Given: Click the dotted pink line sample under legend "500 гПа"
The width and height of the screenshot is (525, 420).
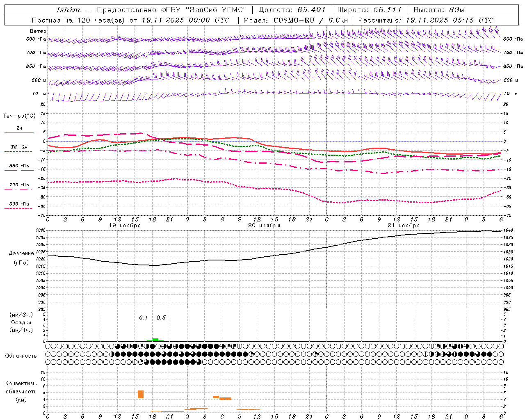Looking at the screenshot, I should (18, 209).
